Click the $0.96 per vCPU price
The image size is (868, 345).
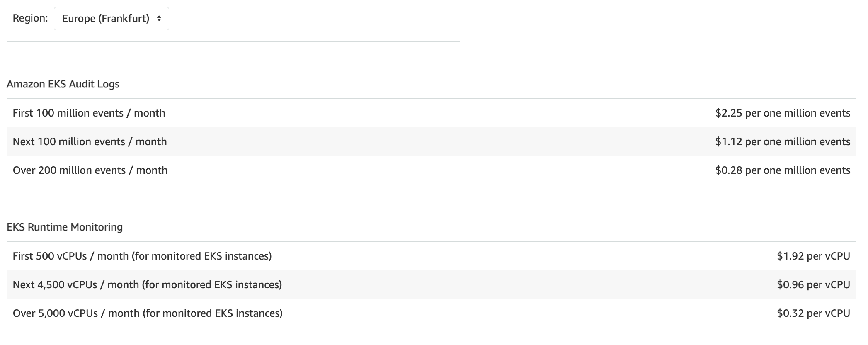813,285
